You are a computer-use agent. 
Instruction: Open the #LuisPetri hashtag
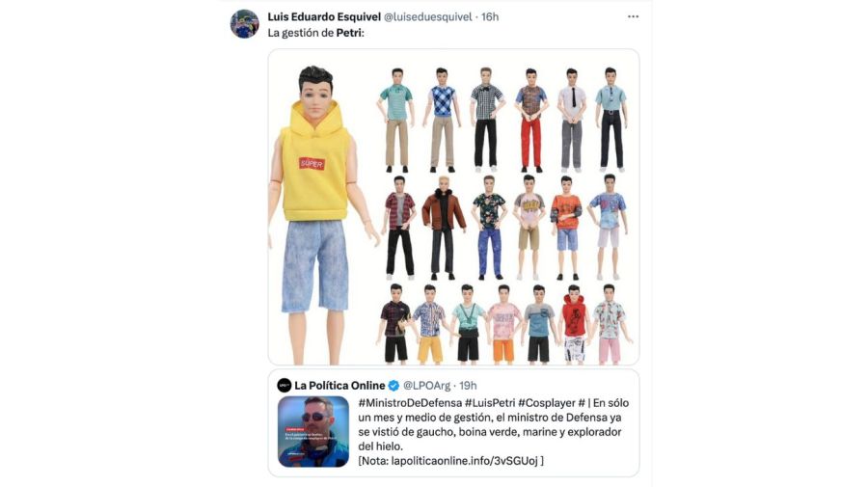(x=490, y=403)
